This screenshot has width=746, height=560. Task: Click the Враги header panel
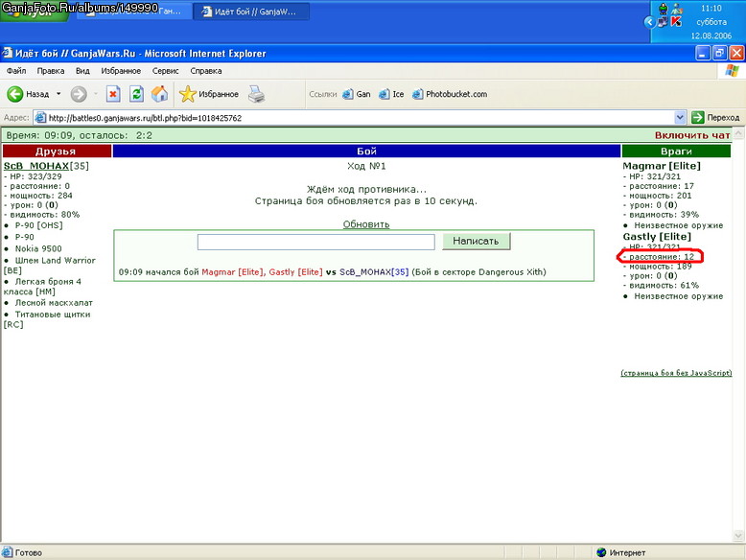point(676,151)
